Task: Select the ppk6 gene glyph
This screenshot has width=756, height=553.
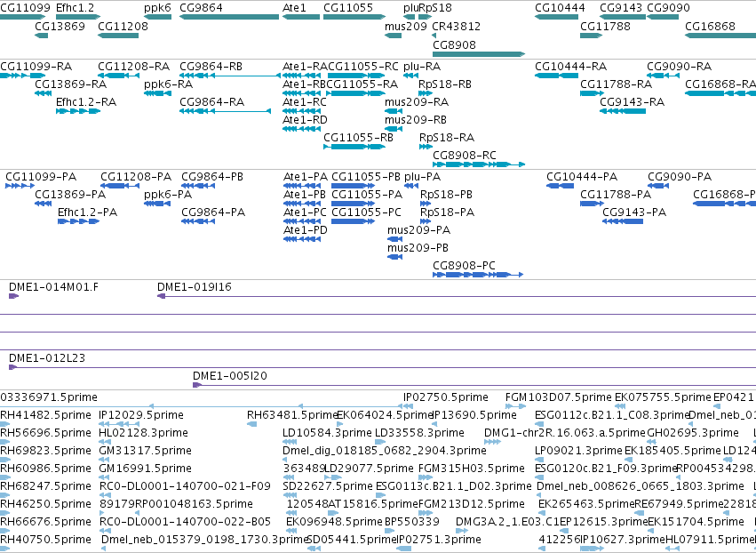Action: tap(157, 17)
